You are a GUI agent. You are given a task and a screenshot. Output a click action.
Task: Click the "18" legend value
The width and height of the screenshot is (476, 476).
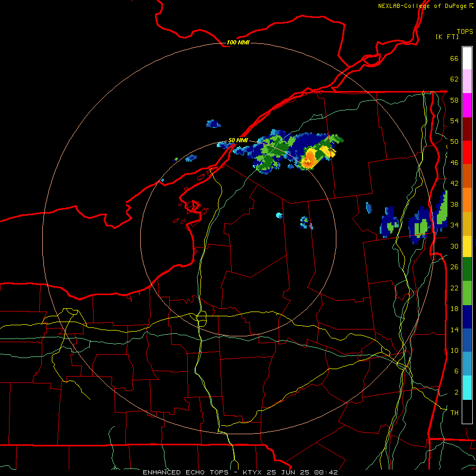tap(454, 309)
